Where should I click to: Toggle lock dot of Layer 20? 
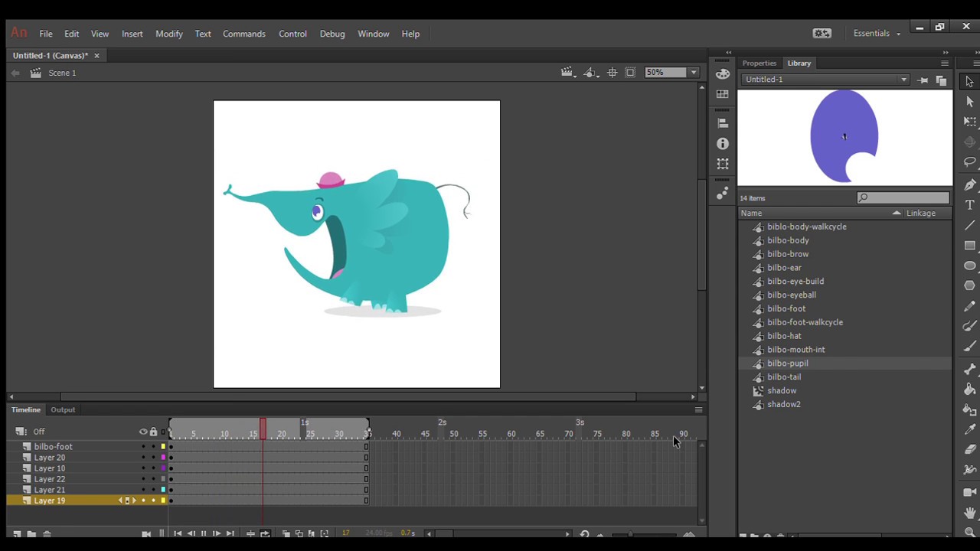tap(153, 458)
